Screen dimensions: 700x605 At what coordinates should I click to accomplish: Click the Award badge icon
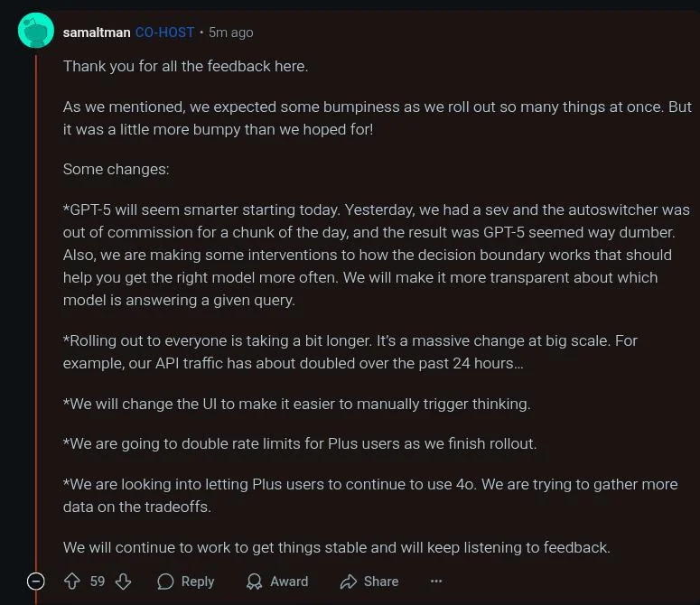pyautogui.click(x=256, y=582)
